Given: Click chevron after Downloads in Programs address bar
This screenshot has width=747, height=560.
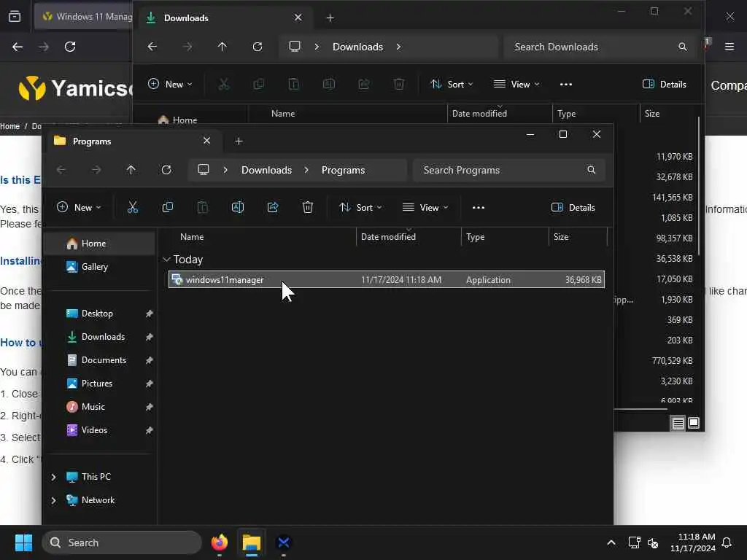Looking at the screenshot, I should 306,170.
